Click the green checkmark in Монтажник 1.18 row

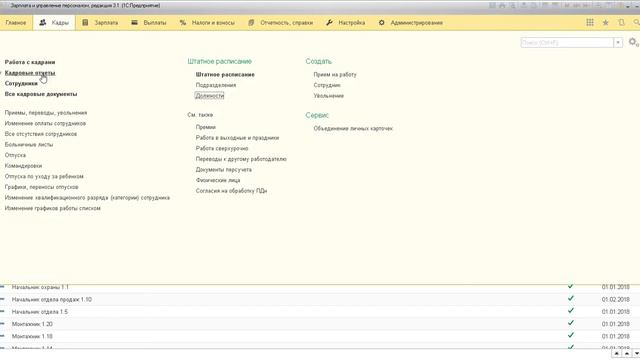point(571,336)
